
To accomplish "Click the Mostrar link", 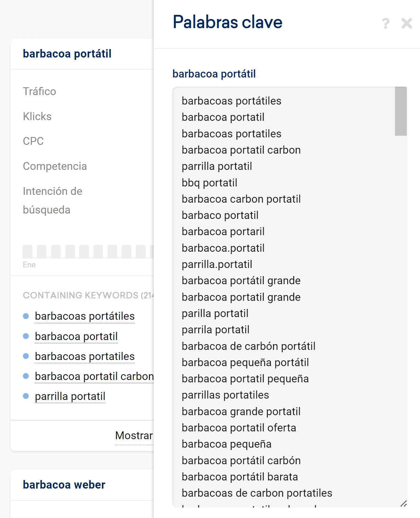I will pyautogui.click(x=134, y=435).
